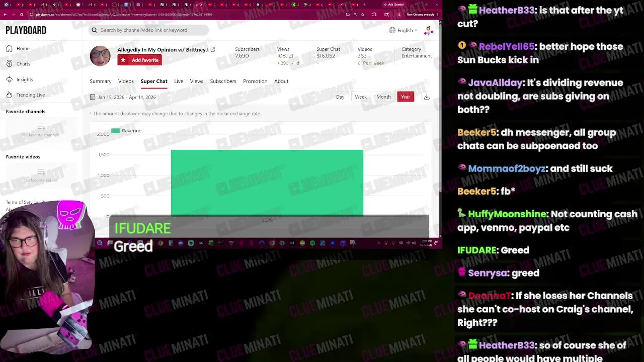Click the download chart data icon
The height and width of the screenshot is (362, 644).
(x=427, y=97)
